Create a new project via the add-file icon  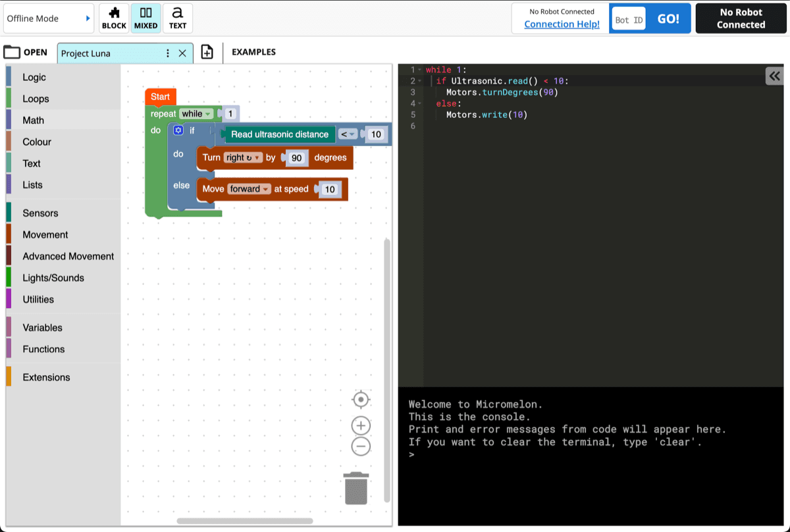[207, 51]
